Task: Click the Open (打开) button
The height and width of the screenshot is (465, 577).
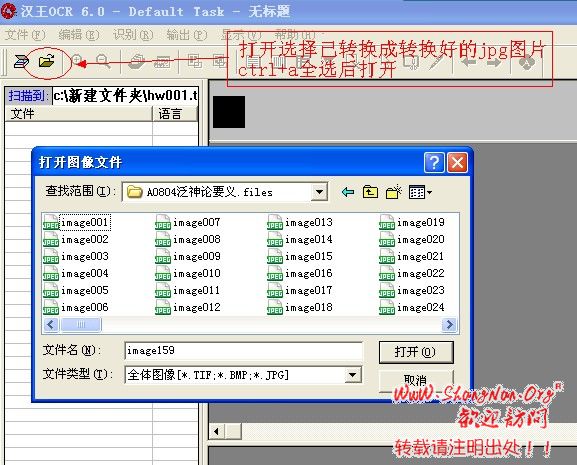Action: 416,352
